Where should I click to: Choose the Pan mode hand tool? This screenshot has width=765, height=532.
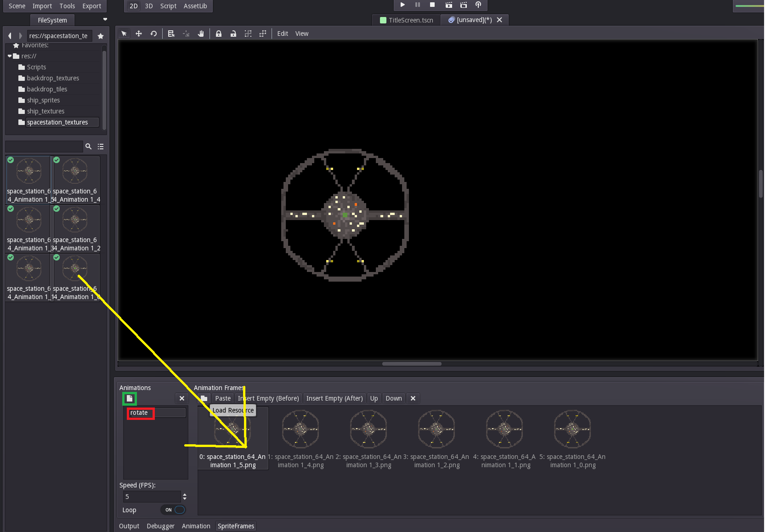pyautogui.click(x=201, y=34)
